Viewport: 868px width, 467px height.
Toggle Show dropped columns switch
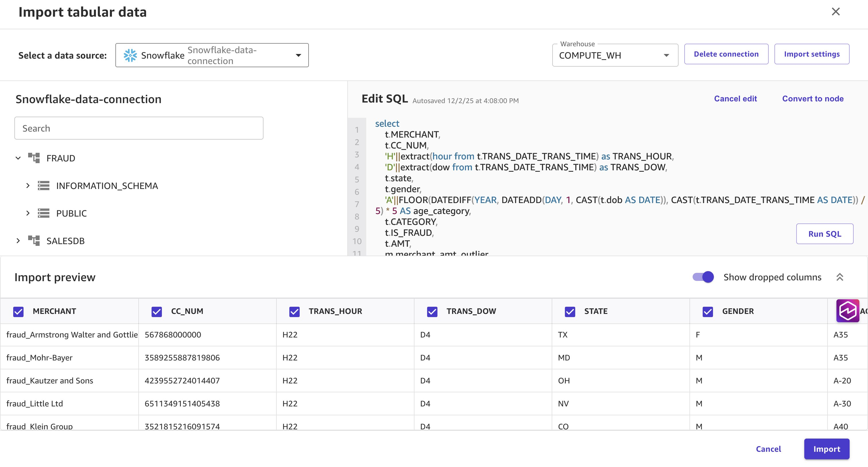click(x=703, y=277)
